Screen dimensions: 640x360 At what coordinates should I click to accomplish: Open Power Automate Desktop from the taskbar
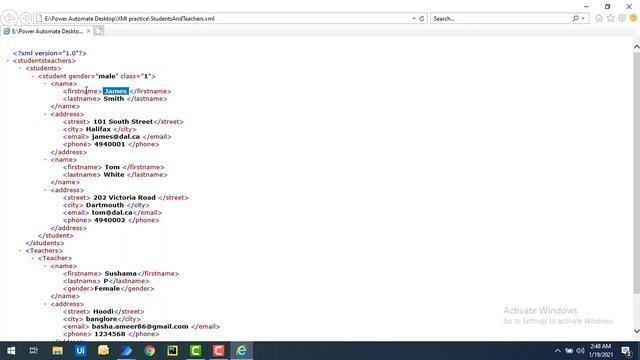(x=127, y=351)
